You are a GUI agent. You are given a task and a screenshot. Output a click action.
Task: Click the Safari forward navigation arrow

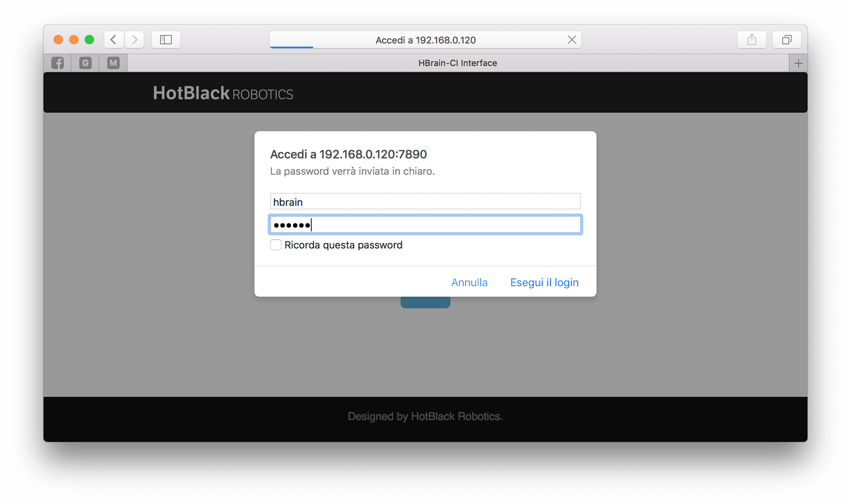coord(134,40)
